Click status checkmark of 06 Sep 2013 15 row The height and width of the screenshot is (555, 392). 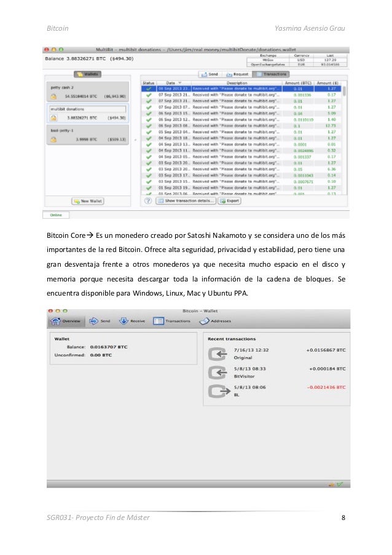tap(149, 113)
